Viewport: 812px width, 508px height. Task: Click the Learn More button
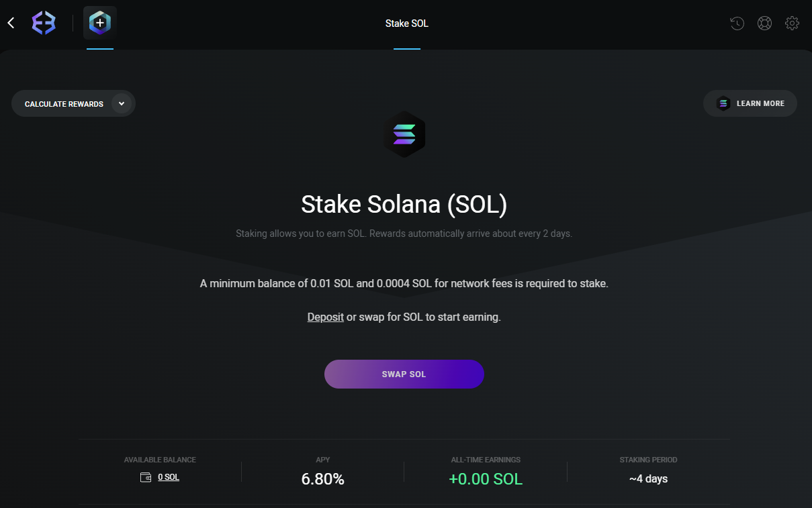tap(750, 103)
